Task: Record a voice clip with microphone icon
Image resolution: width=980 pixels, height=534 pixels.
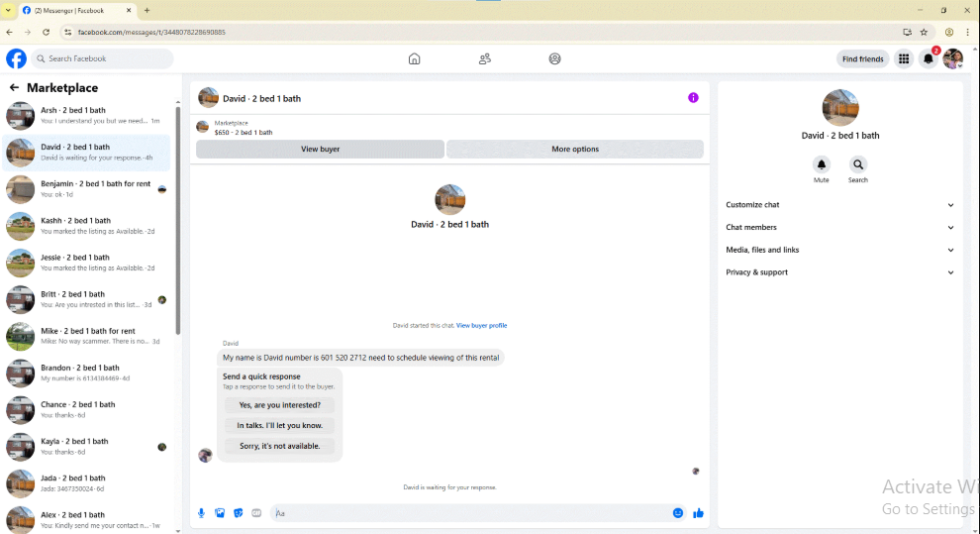Action: pos(201,513)
